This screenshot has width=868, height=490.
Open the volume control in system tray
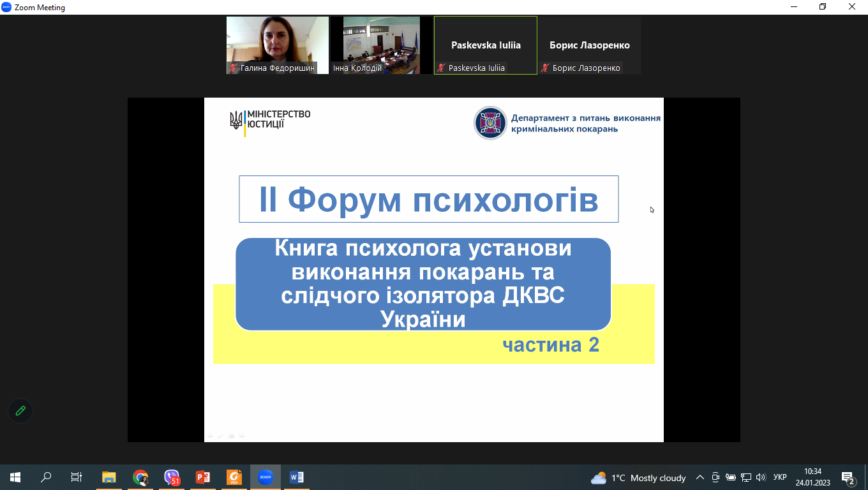click(x=760, y=477)
